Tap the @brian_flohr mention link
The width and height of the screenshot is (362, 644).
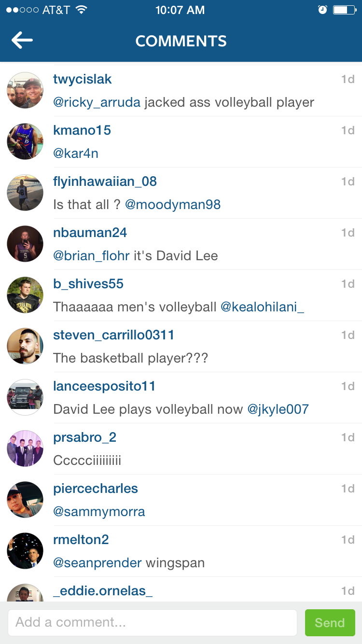pyautogui.click(x=91, y=256)
